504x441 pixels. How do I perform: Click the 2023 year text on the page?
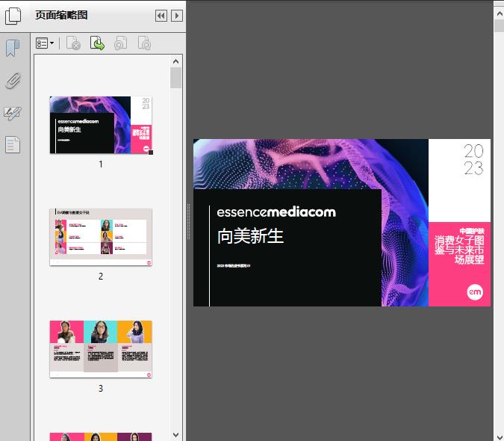pyautogui.click(x=473, y=159)
